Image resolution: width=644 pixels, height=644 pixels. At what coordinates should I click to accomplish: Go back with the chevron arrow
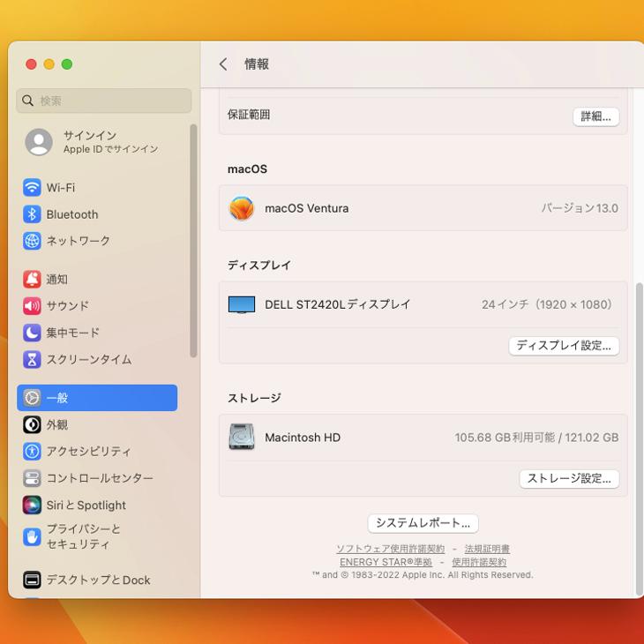point(223,64)
